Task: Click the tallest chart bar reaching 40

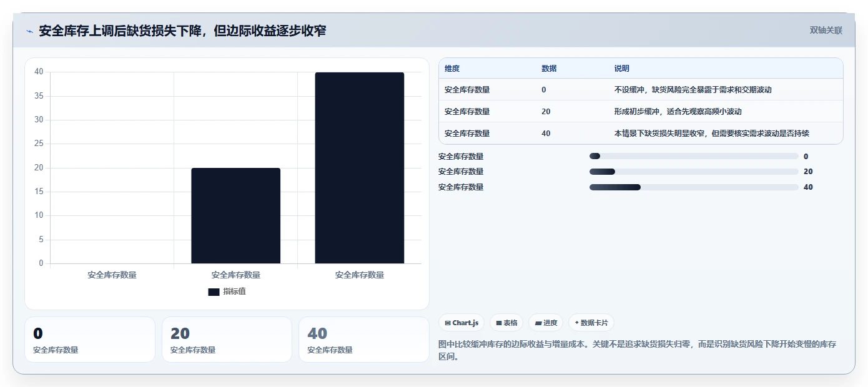Action: pos(360,168)
